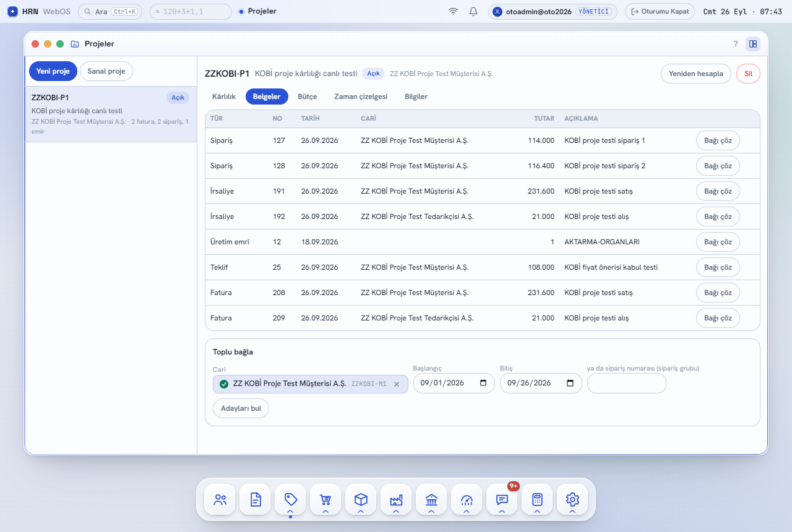
Task: Remove the selected Cari with the X icon
Action: [397, 384]
